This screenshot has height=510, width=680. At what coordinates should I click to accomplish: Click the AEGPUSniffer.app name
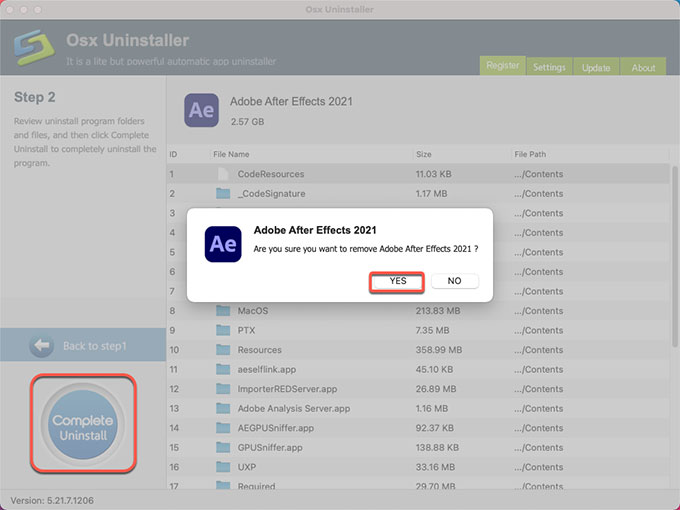click(275, 428)
